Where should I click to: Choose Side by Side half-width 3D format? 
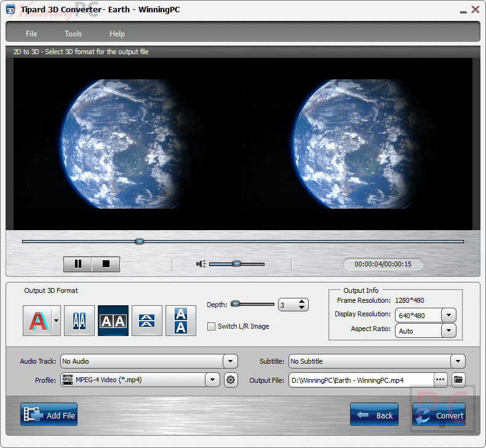click(x=79, y=321)
